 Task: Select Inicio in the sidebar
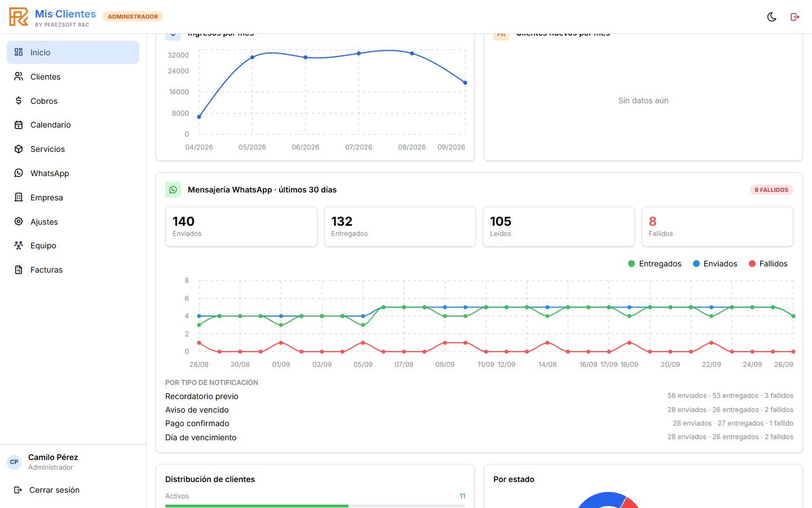pyautogui.click(x=73, y=52)
